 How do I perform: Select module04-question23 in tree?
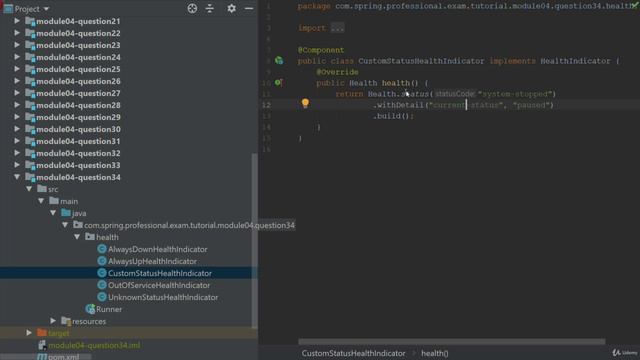pyautogui.click(x=78, y=45)
